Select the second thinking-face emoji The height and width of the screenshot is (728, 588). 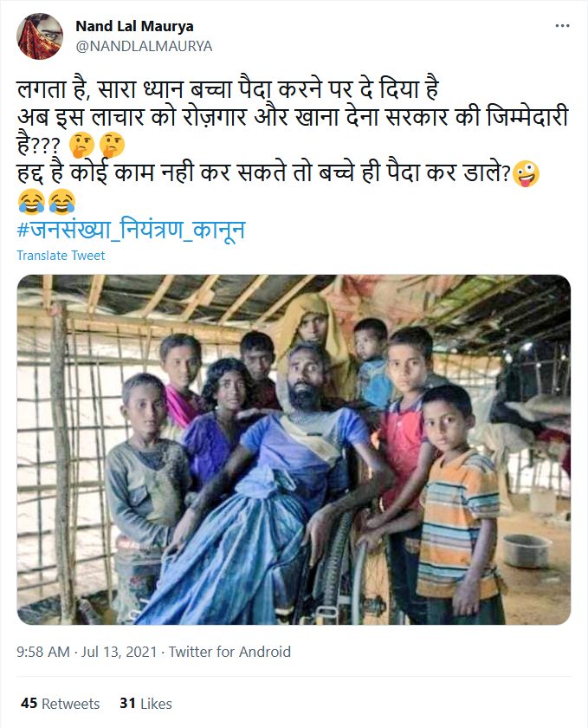tap(112, 145)
